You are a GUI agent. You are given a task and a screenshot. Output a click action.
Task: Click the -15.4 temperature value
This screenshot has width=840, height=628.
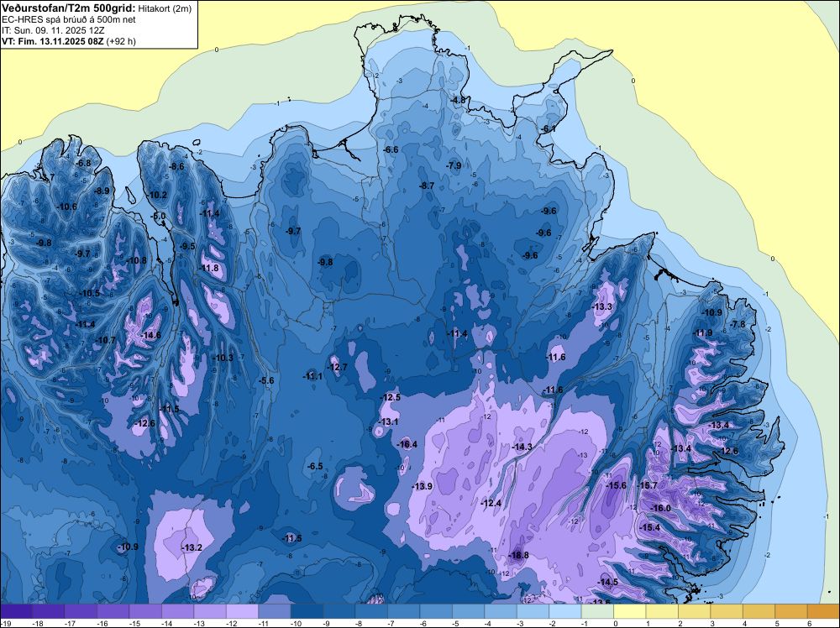click(649, 527)
